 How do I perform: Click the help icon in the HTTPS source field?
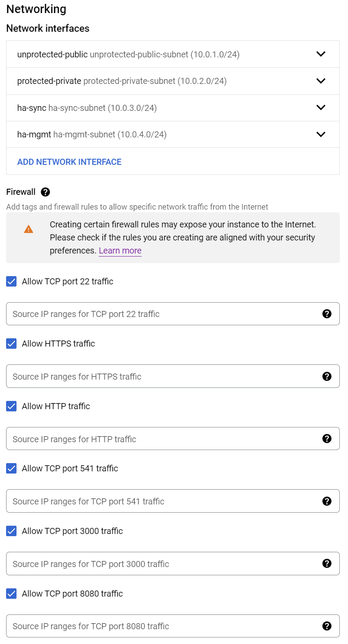pos(327,376)
